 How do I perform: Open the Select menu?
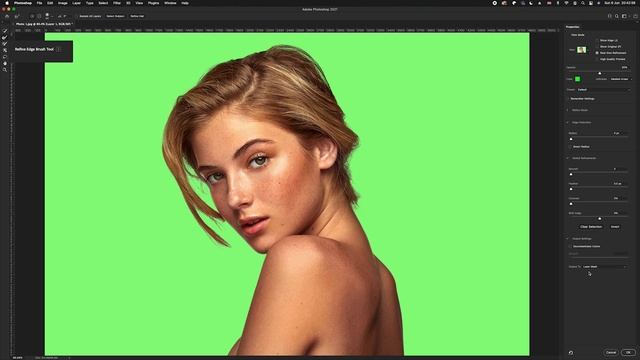[x=103, y=3]
